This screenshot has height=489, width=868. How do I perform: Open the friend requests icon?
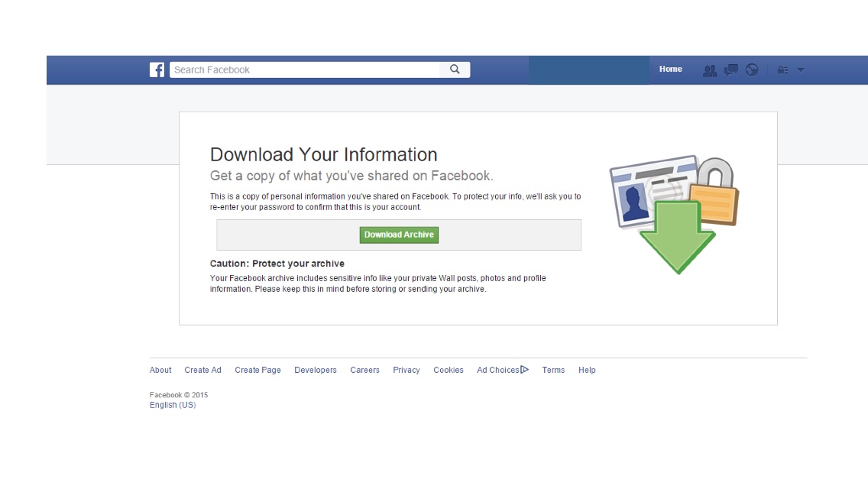coord(709,70)
